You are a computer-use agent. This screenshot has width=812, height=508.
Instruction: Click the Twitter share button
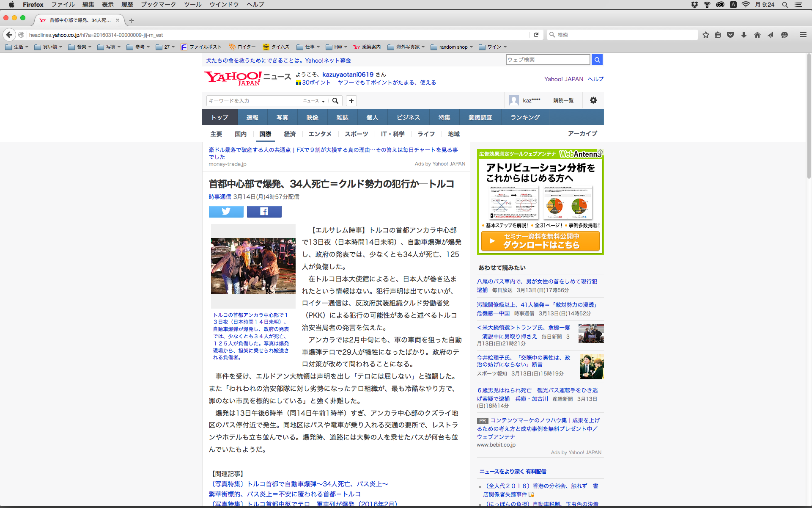(226, 211)
